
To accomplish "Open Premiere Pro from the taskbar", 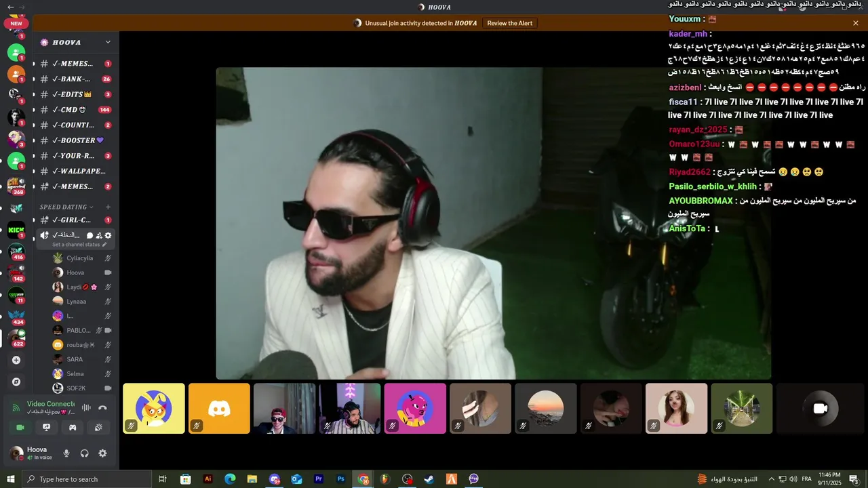I will (319, 479).
